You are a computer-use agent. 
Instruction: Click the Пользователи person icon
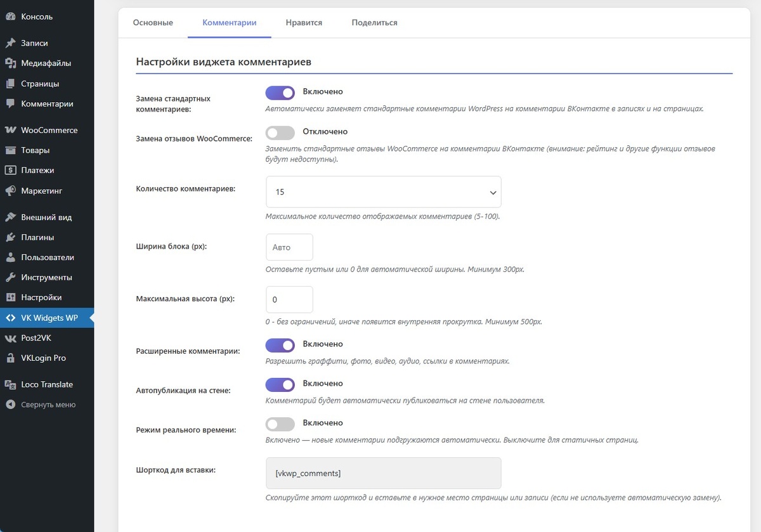tap(10, 257)
